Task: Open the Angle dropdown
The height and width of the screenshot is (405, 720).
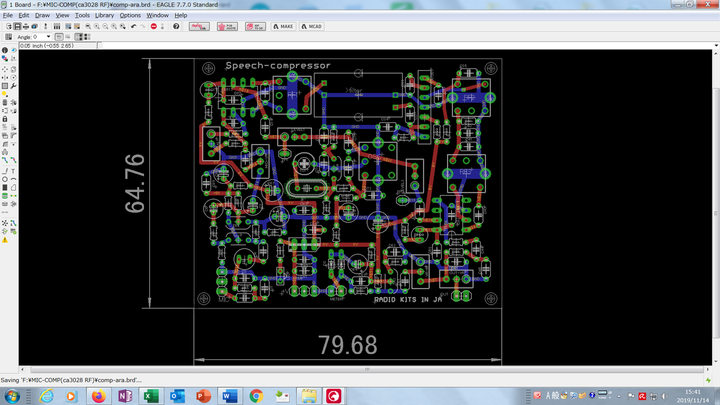Action: [48, 37]
